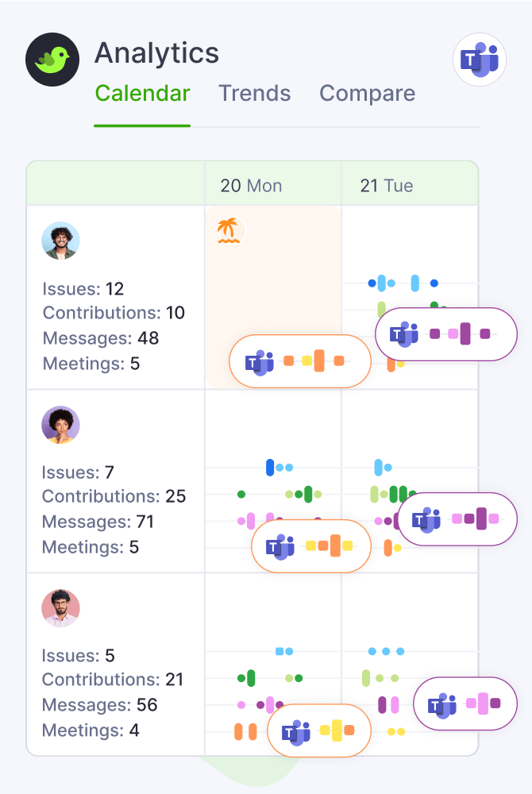Open the Microsoft Teams integration icon top right

coord(480,60)
